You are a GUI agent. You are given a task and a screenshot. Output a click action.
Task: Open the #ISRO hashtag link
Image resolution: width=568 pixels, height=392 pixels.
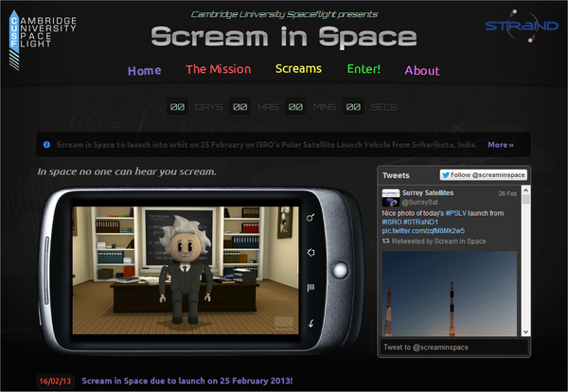click(392, 223)
